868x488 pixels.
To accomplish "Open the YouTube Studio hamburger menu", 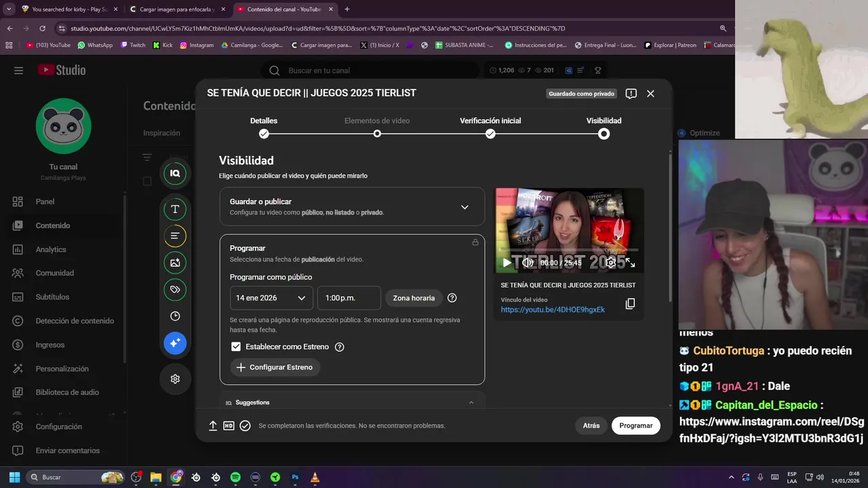I will (18, 70).
